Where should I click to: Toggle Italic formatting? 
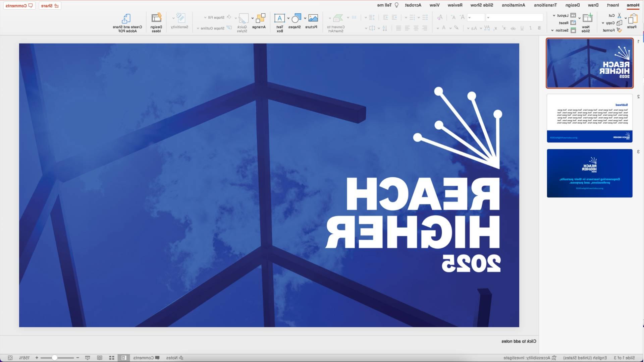530,28
